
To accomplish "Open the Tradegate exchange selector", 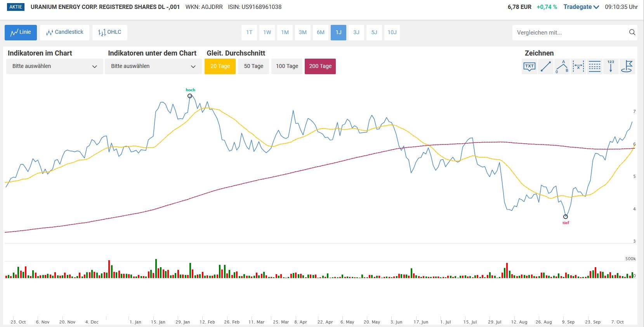I will click(x=581, y=7).
